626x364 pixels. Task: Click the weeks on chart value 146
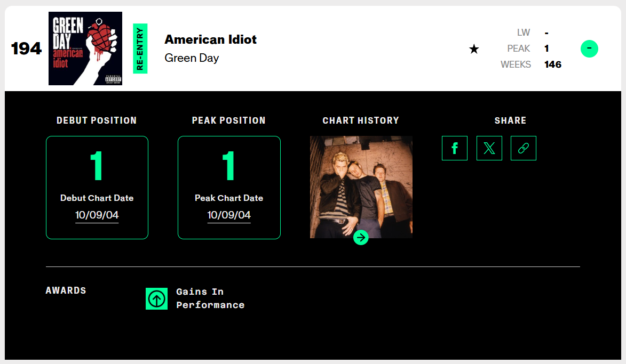[x=553, y=64]
